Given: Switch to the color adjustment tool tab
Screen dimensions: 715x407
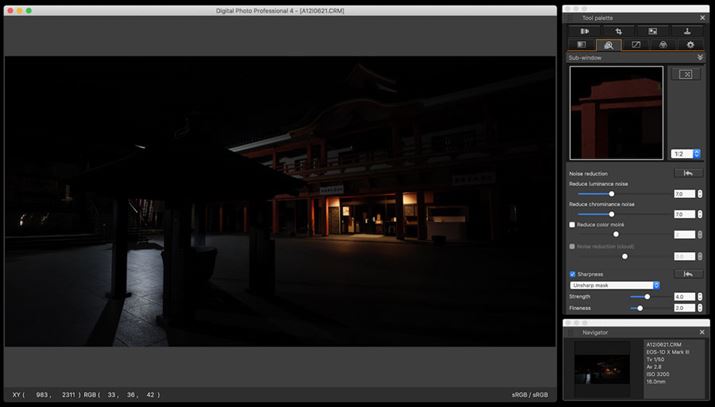Looking at the screenshot, I should click(x=662, y=45).
